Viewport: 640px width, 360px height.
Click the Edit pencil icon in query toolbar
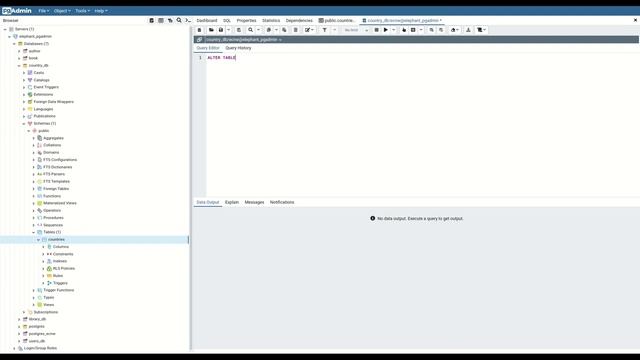point(307,30)
